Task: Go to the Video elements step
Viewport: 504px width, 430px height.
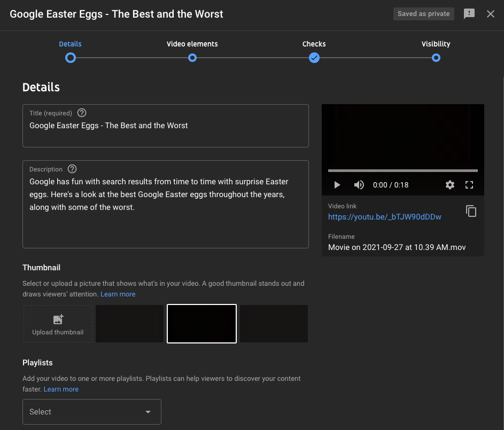Action: [192, 44]
